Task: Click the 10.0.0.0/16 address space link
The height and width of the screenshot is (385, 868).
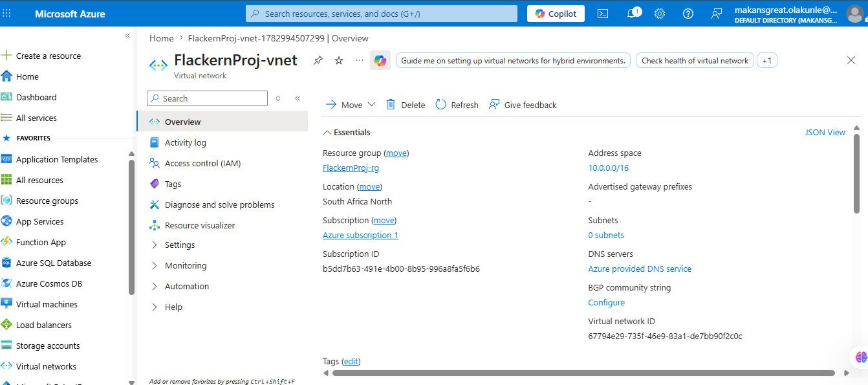Action: tap(608, 168)
